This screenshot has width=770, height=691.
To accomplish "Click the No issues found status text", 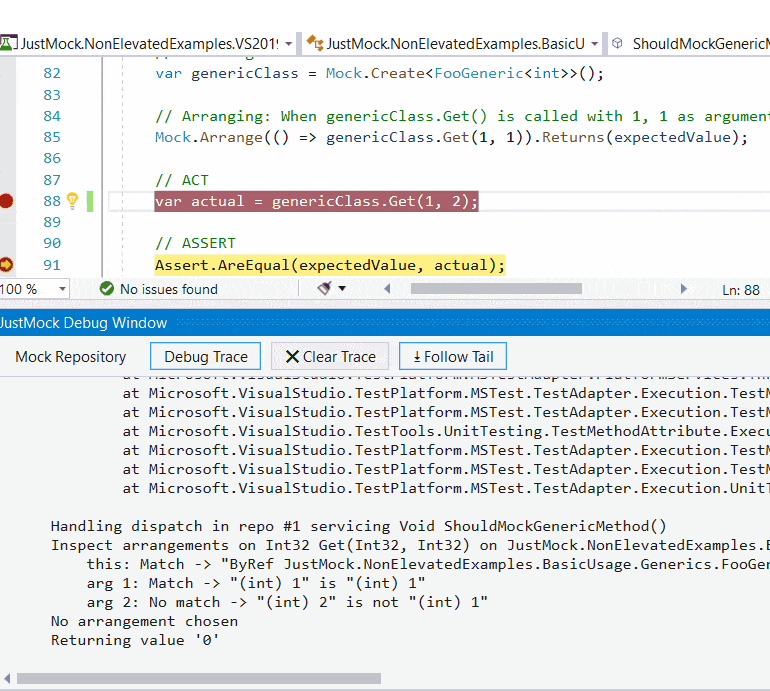I will 169,289.
